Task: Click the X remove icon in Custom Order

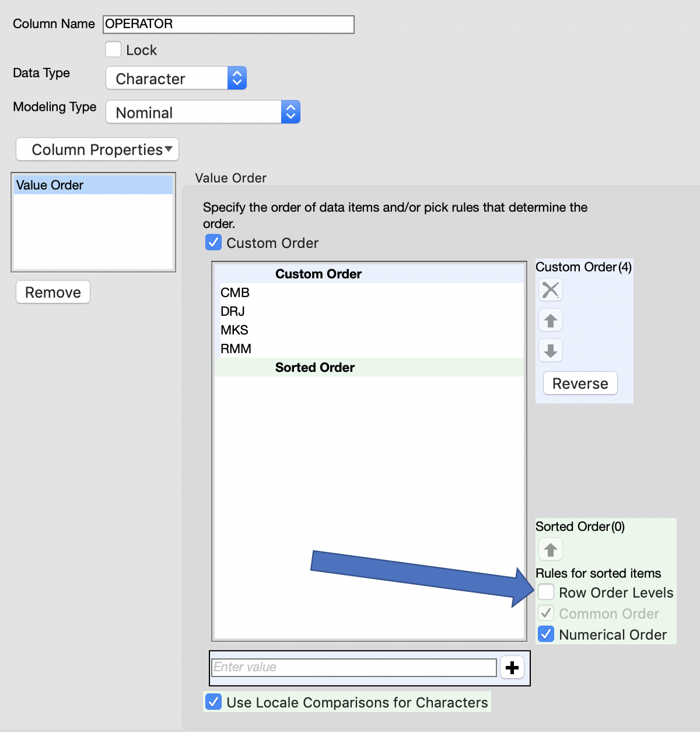Action: [550, 290]
